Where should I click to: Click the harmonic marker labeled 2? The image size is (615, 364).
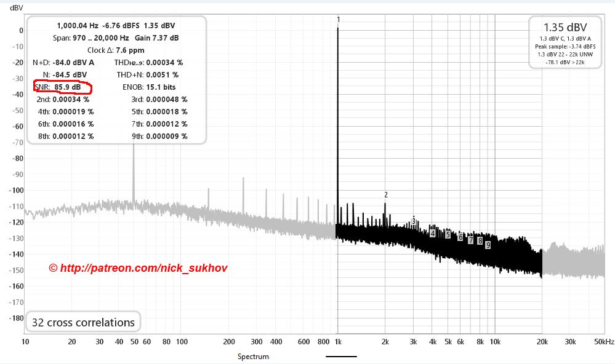[x=386, y=195]
